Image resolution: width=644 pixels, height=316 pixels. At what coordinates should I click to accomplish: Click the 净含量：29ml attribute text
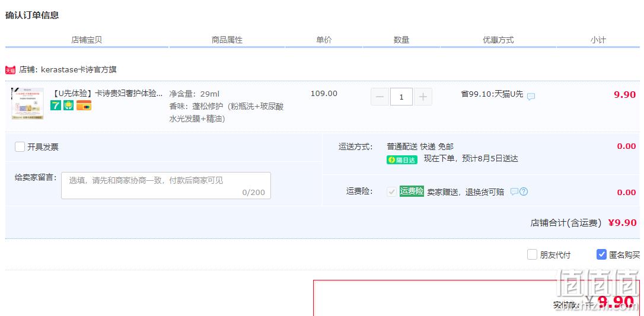[195, 94]
